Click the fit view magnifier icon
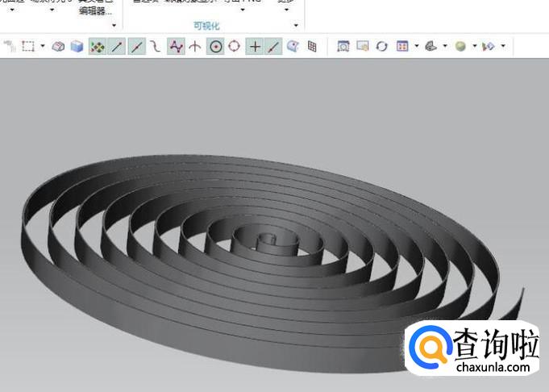This screenshot has height=392, width=549. tap(343, 47)
